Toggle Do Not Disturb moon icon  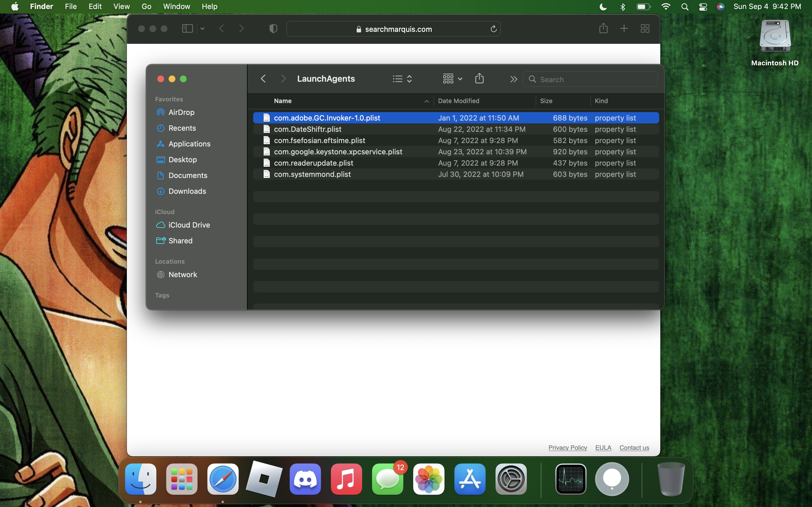[603, 7]
